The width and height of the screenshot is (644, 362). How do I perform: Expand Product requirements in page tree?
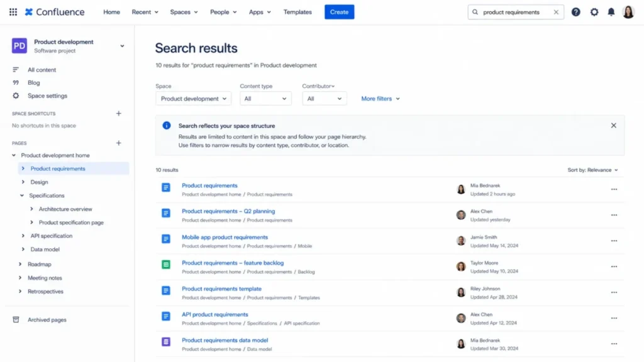pyautogui.click(x=23, y=168)
